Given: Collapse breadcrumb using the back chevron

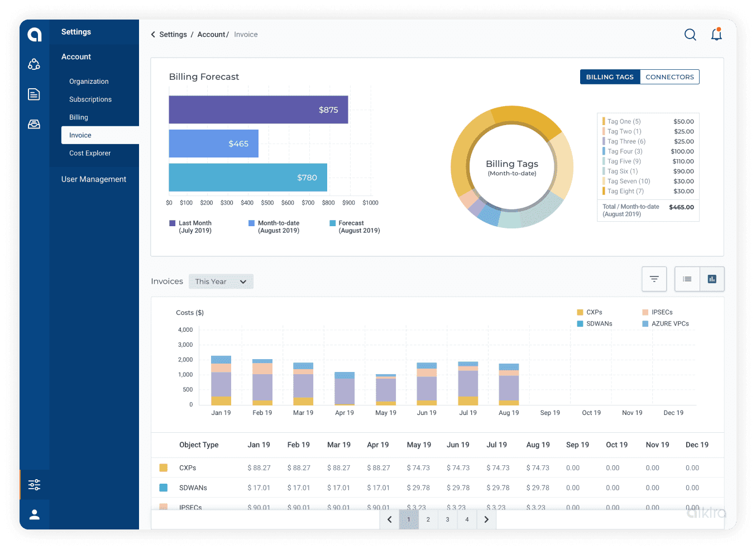Looking at the screenshot, I should (153, 34).
